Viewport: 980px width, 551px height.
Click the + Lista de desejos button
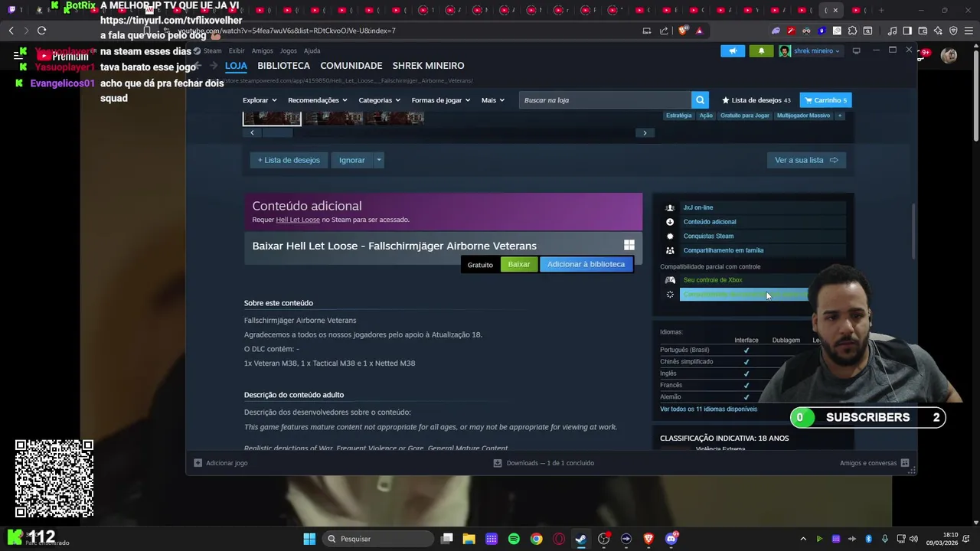[x=289, y=160]
